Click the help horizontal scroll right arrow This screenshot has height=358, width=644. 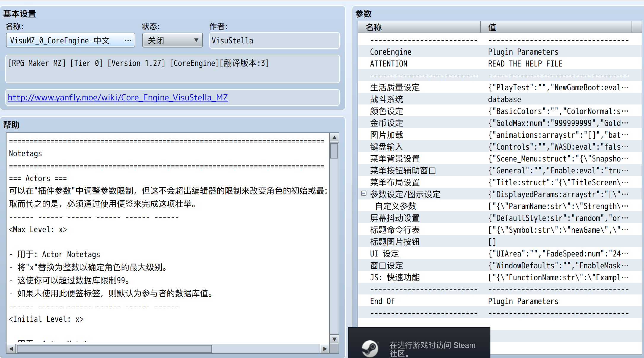point(325,349)
